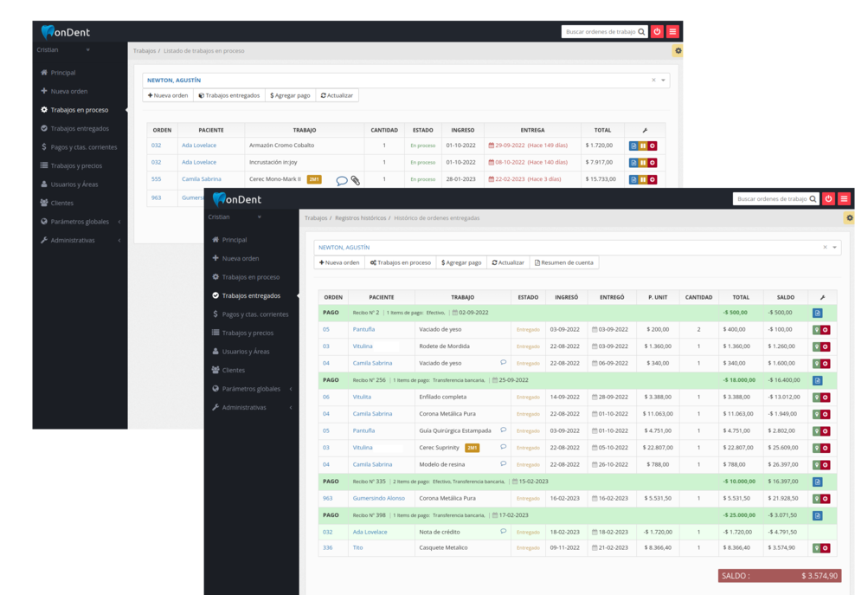Open Pagos y ctas. corrientes in the front sidebar
Image resolution: width=868 pixels, height=595 pixels.
pos(254,314)
